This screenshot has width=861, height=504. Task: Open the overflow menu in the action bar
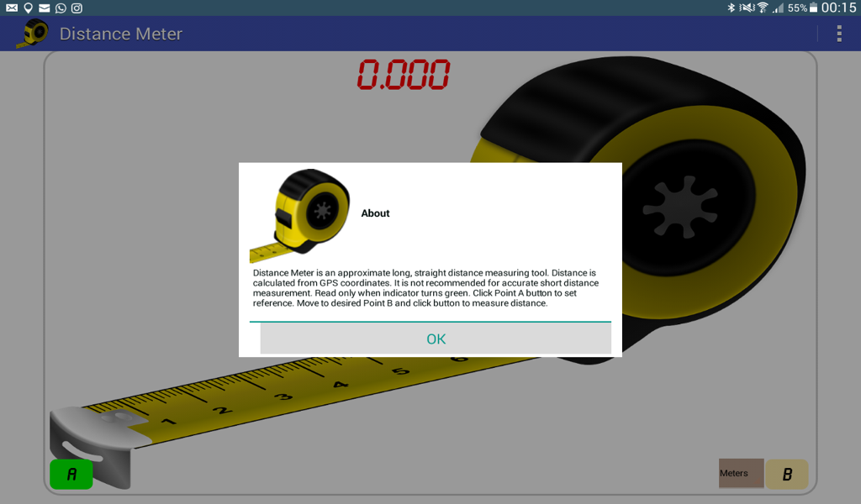point(838,34)
